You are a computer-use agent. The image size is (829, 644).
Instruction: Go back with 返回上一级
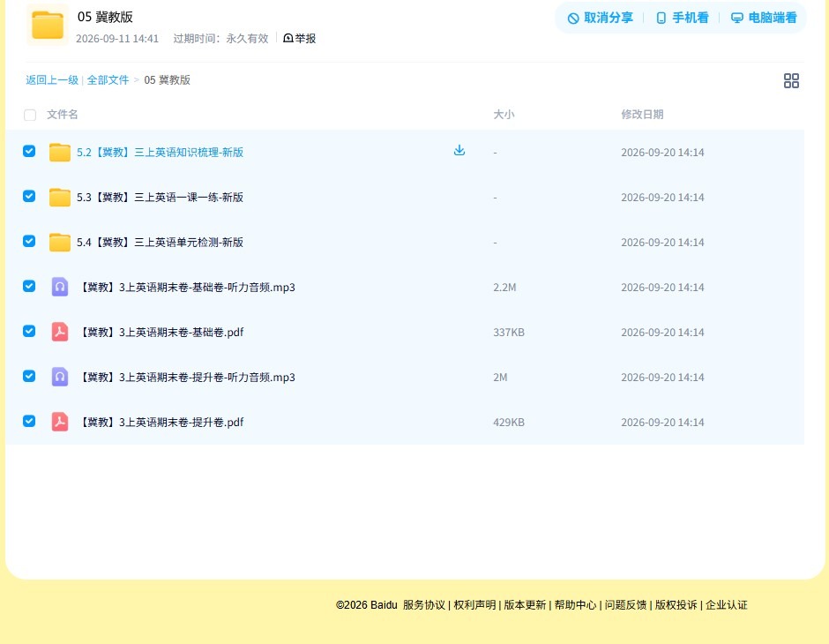tap(52, 80)
